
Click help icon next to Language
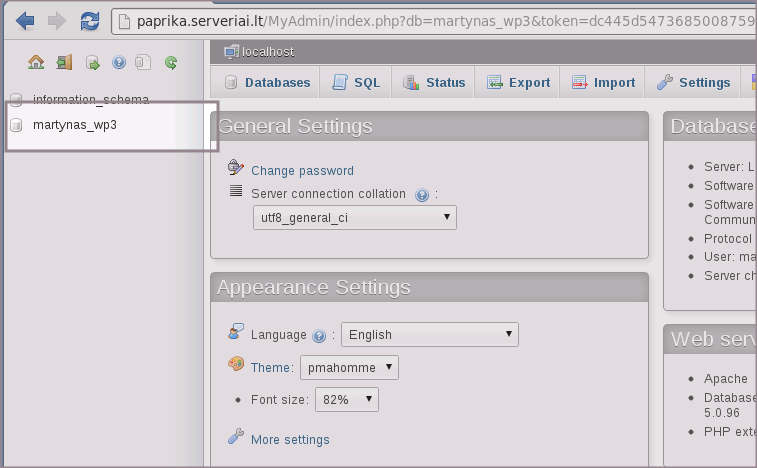(319, 336)
